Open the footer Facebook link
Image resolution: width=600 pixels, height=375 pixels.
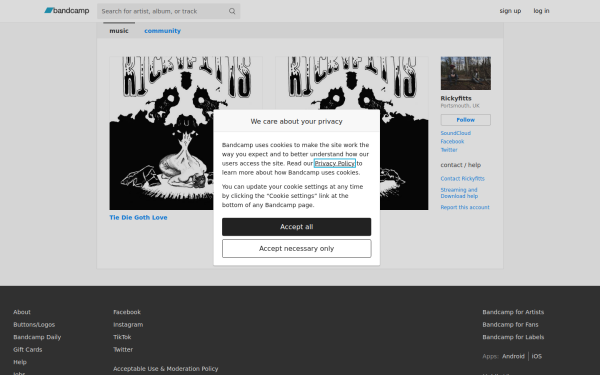point(127,312)
